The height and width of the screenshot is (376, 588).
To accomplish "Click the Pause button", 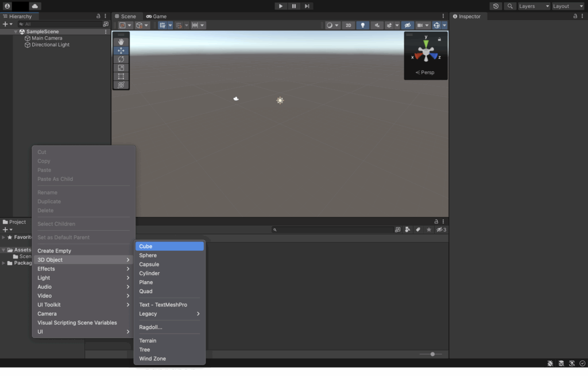I will click(x=294, y=6).
